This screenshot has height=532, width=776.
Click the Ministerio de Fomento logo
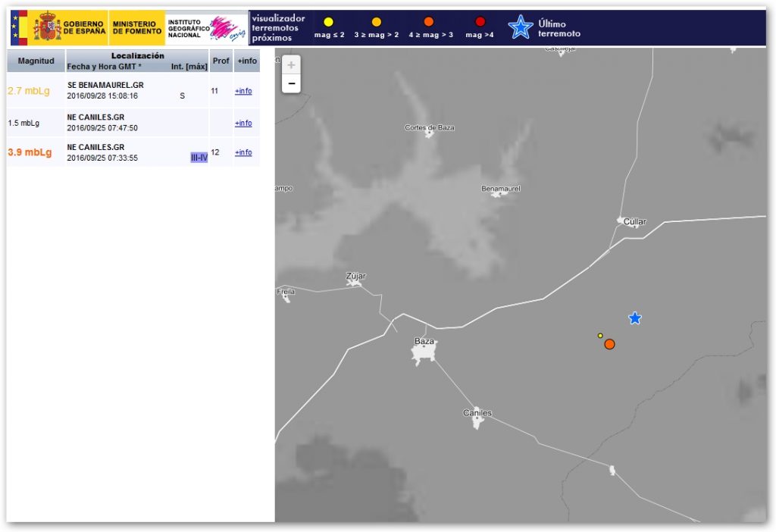click(x=137, y=29)
